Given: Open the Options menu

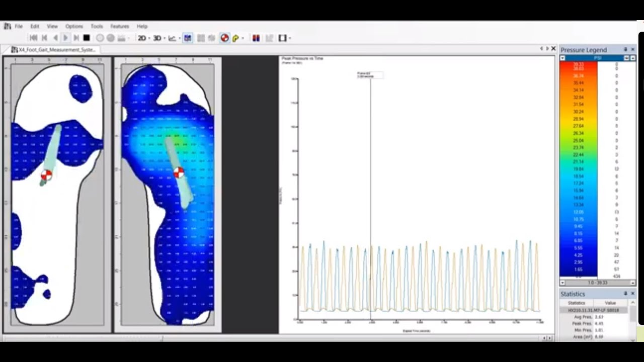Looking at the screenshot, I should coord(74,26).
